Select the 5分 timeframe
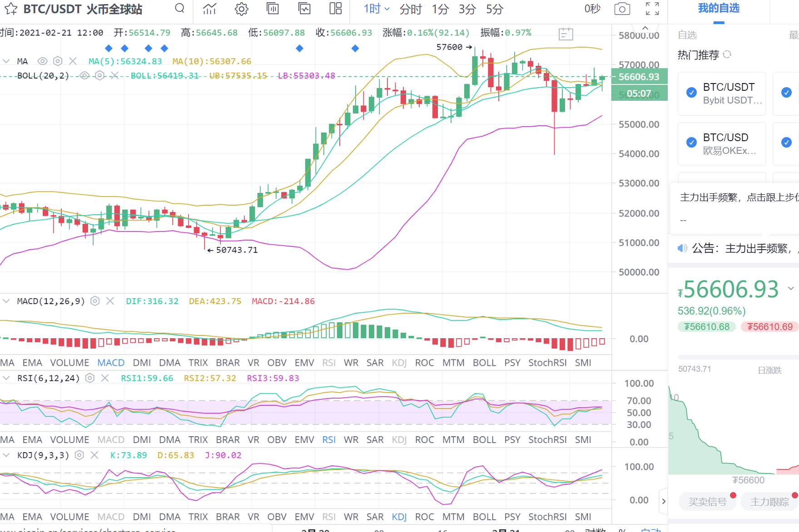799x532 pixels. 494,9
